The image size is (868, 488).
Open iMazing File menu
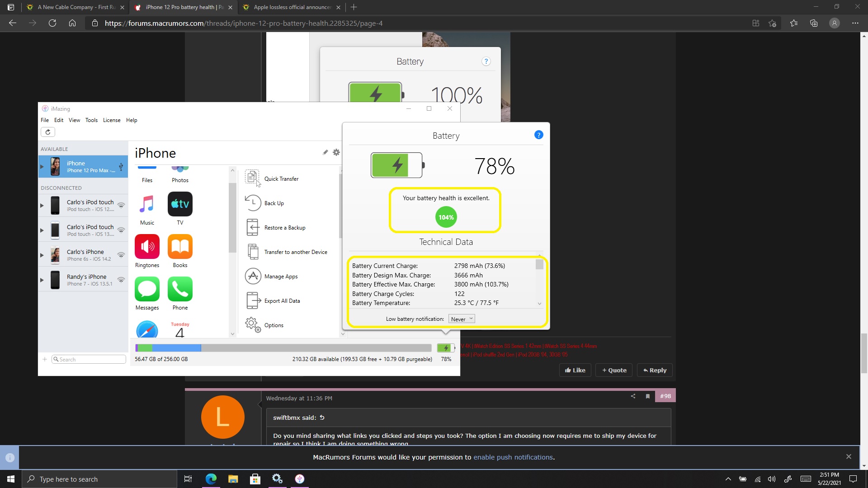(x=45, y=120)
